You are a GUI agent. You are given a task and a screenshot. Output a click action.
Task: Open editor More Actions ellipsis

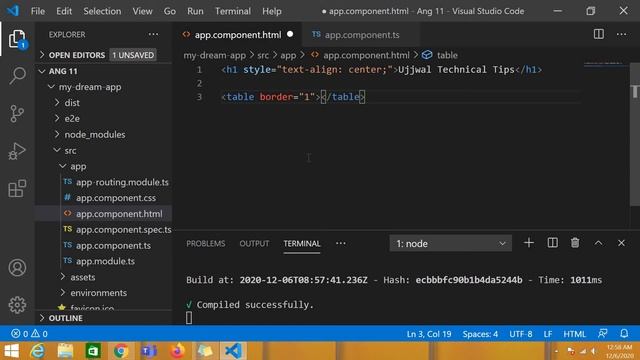(x=621, y=34)
